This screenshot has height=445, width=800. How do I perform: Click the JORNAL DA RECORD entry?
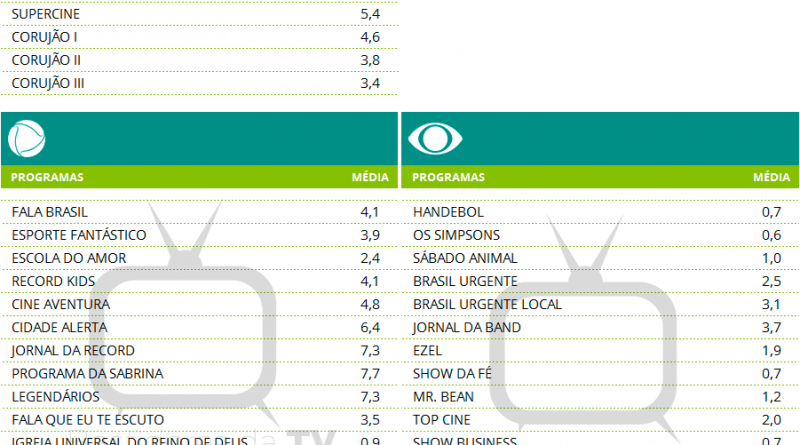click(72, 350)
